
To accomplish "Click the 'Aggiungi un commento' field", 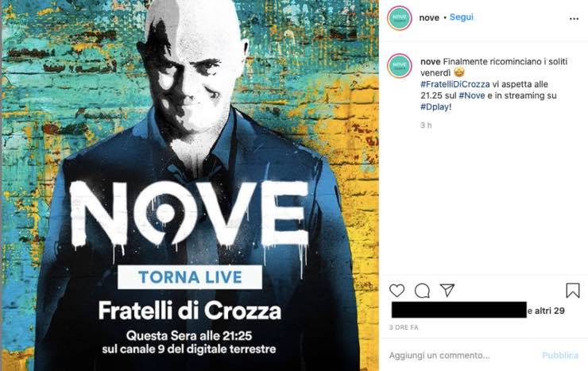I will 461,355.
